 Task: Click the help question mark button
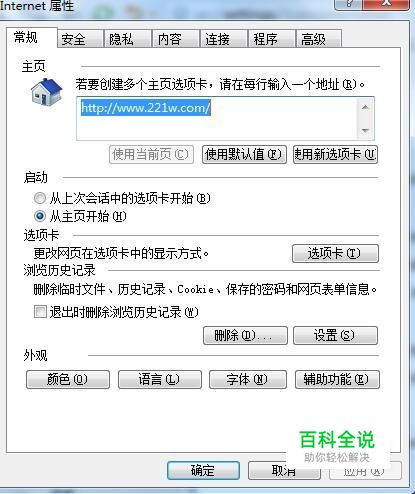tap(349, 4)
